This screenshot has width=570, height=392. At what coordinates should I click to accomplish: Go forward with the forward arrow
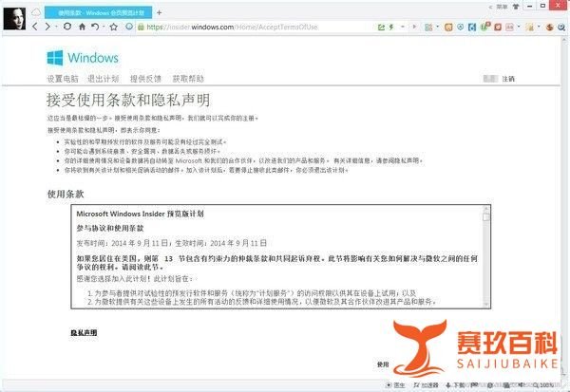point(47,27)
